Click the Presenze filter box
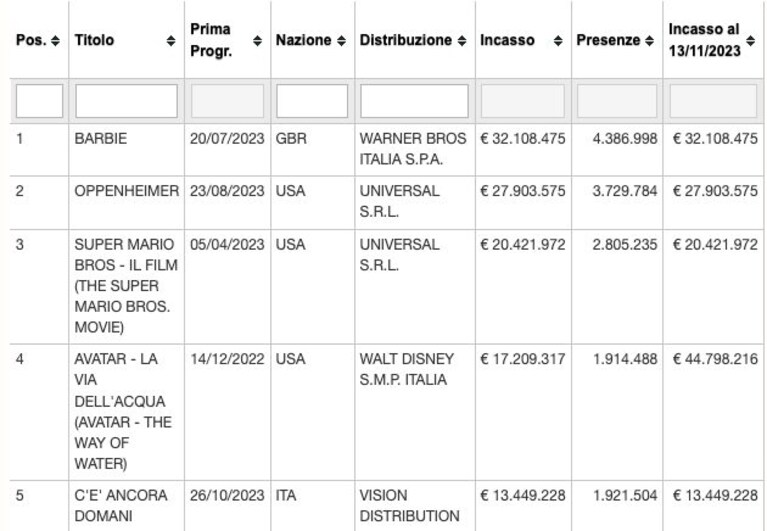The width and height of the screenshot is (767, 531). coord(617,101)
